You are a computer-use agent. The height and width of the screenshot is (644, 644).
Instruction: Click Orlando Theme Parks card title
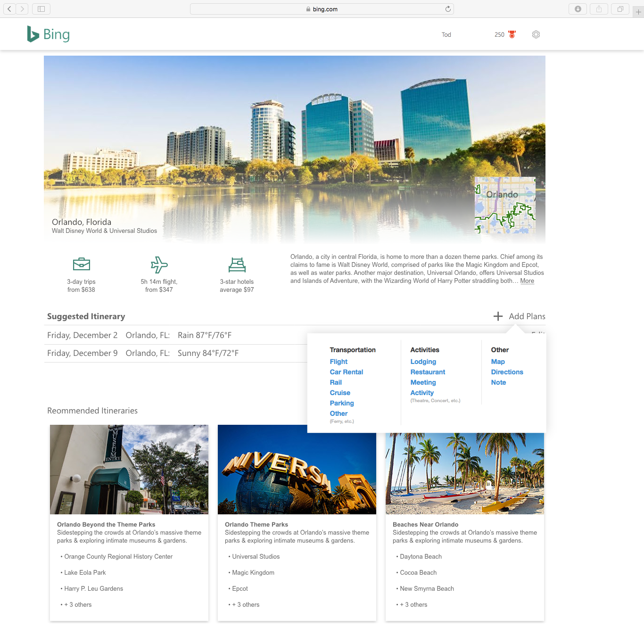256,524
